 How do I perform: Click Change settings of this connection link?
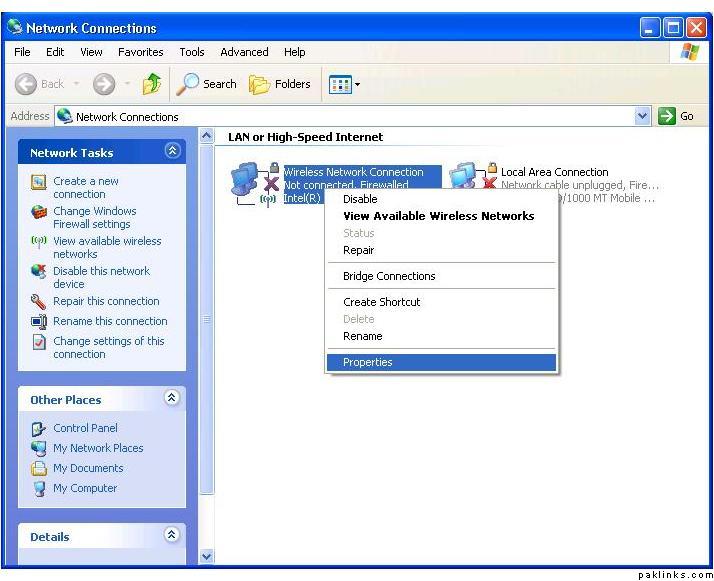[108, 347]
